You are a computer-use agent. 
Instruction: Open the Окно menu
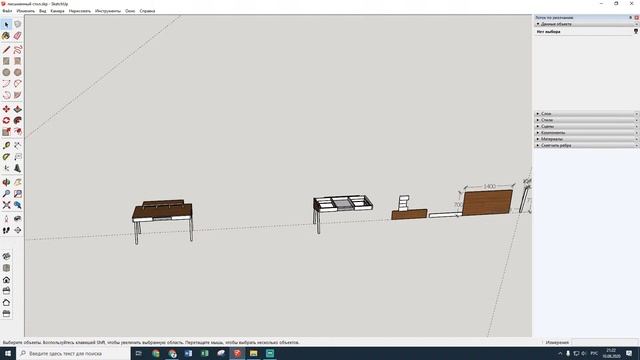pos(130,11)
